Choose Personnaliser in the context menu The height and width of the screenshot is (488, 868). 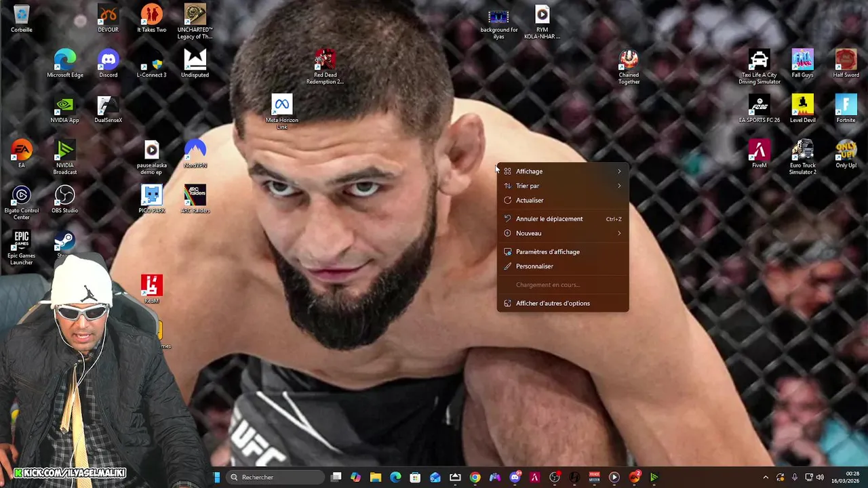pyautogui.click(x=563, y=266)
